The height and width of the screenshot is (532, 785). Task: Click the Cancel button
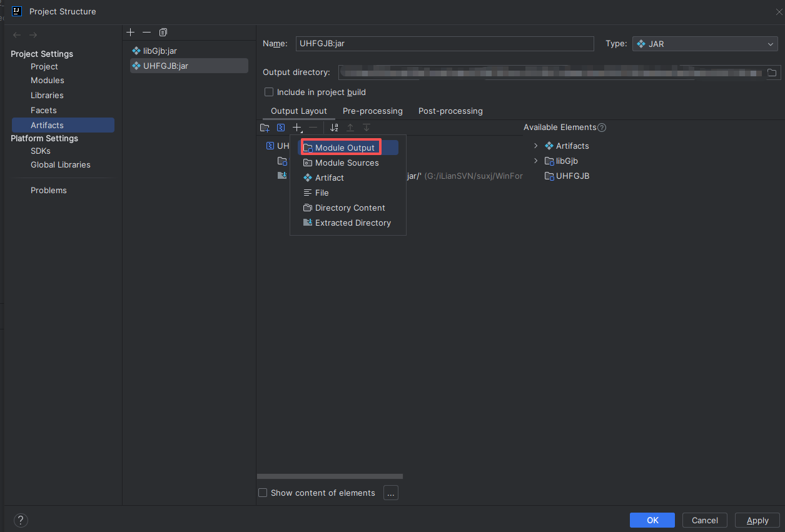tap(705, 520)
